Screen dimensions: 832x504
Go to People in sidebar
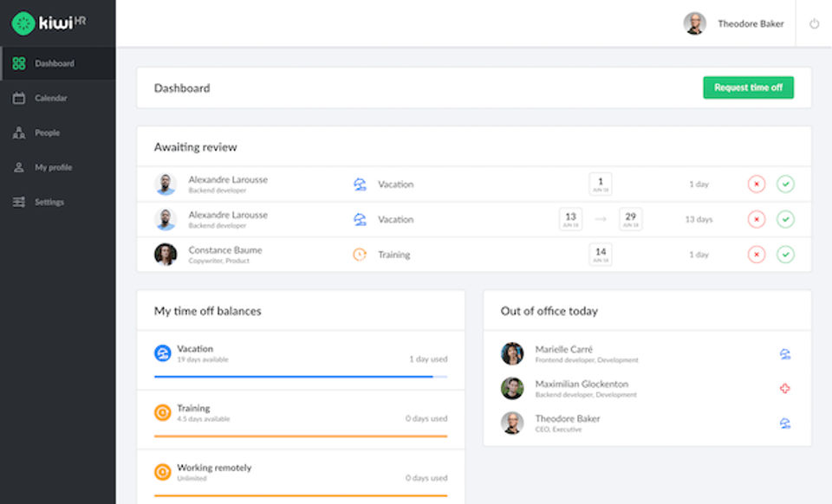point(47,132)
